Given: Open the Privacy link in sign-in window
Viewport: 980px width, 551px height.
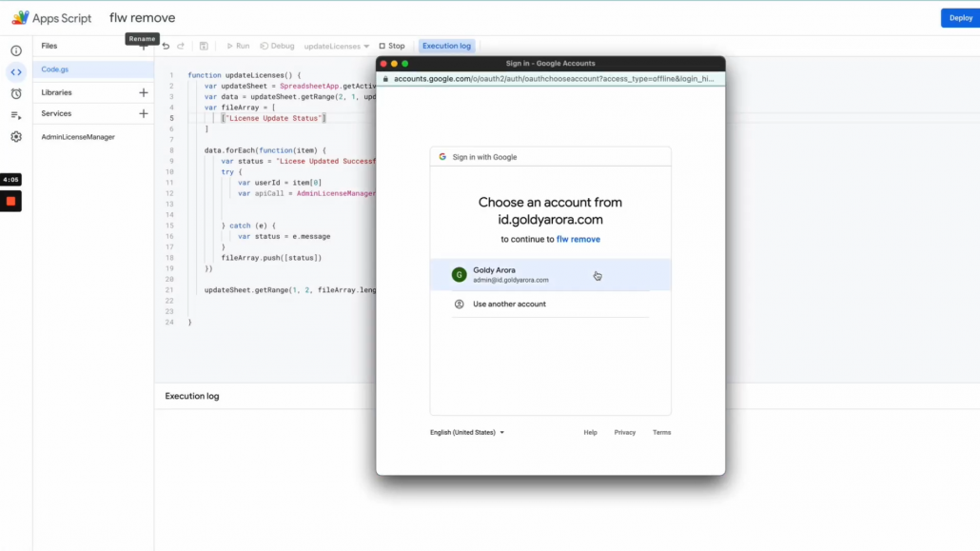Looking at the screenshot, I should 624,433.
